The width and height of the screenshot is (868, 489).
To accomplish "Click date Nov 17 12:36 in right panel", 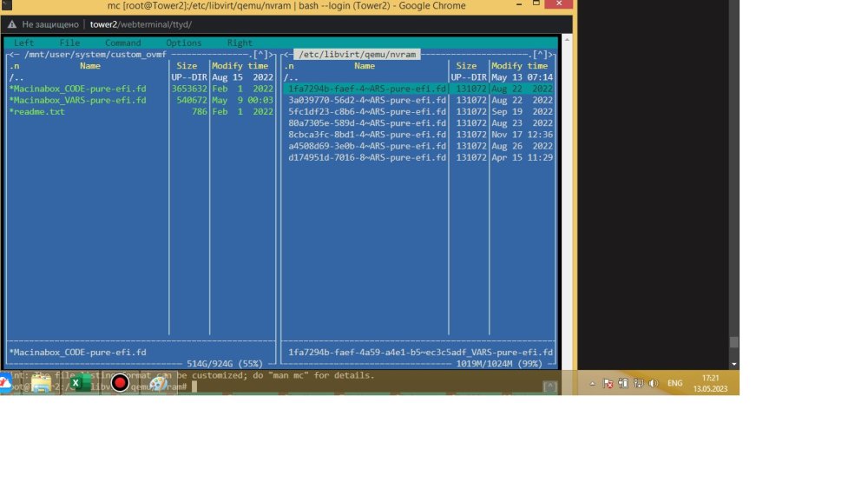I will tap(522, 135).
